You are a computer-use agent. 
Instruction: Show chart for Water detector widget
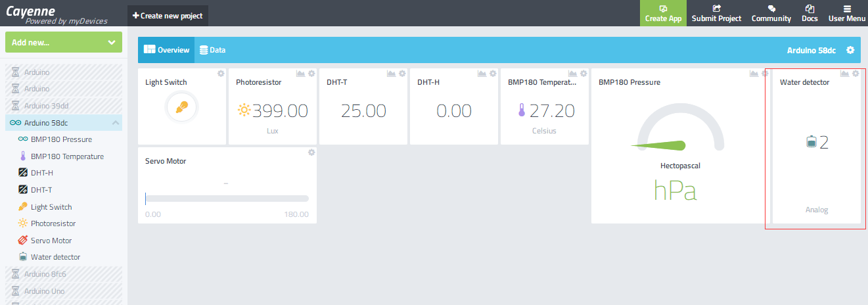coord(844,74)
